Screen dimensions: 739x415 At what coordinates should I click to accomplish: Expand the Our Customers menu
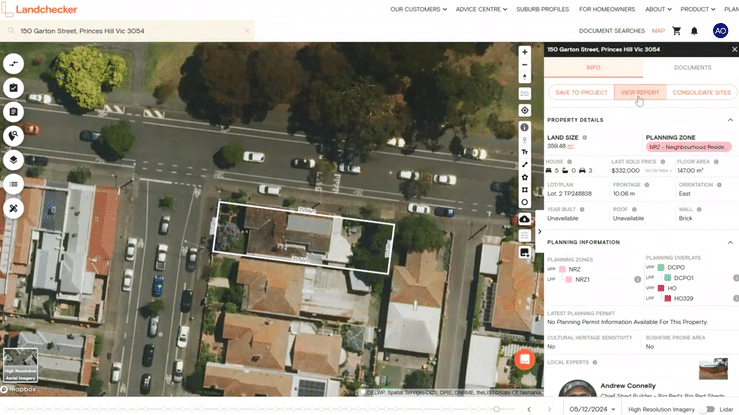click(418, 9)
